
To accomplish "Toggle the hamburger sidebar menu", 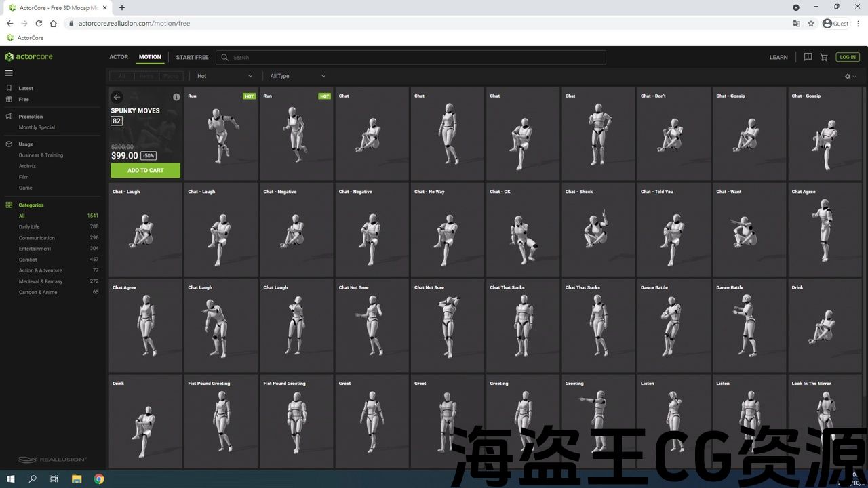I will pos(9,73).
